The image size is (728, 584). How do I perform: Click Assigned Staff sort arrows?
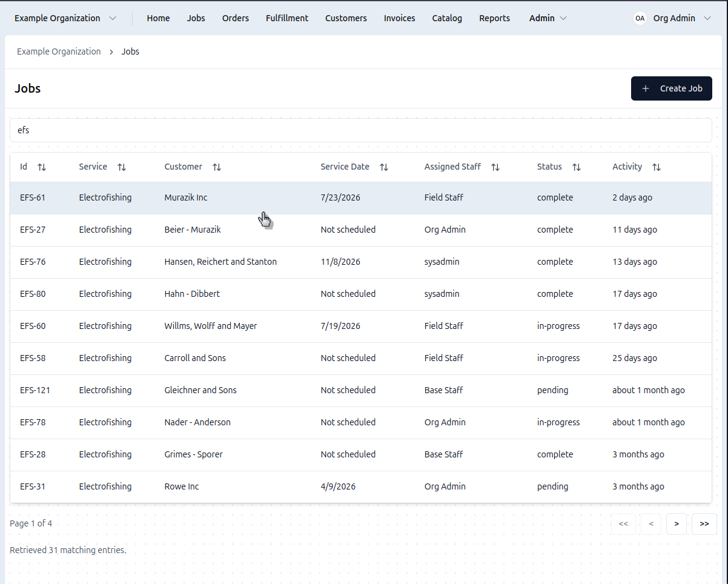(495, 167)
